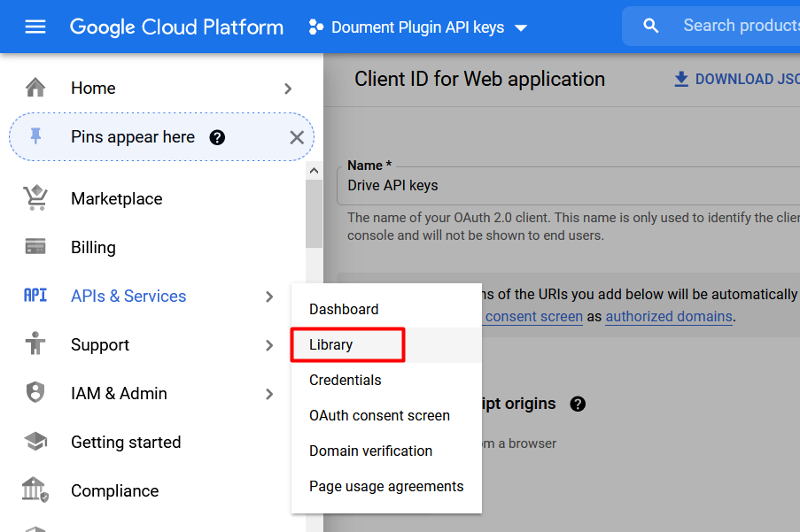Click the pin icon in the pins hint
800x532 pixels.
point(35,136)
